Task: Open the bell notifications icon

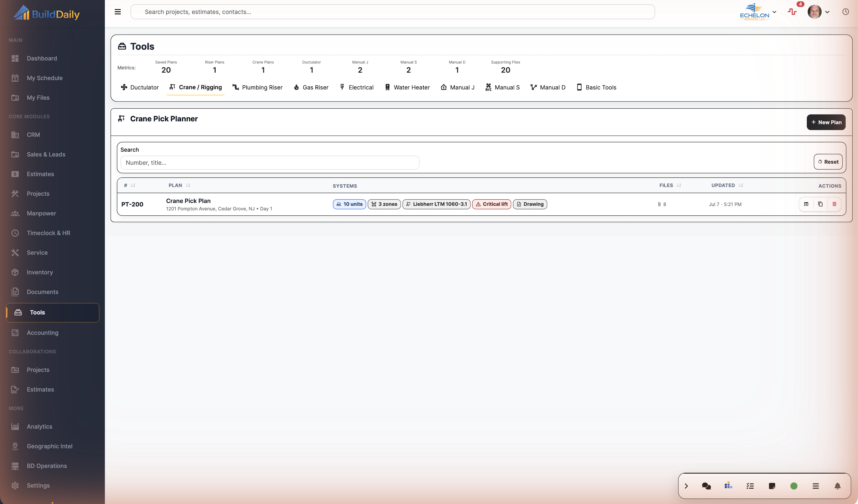Action: (x=838, y=486)
